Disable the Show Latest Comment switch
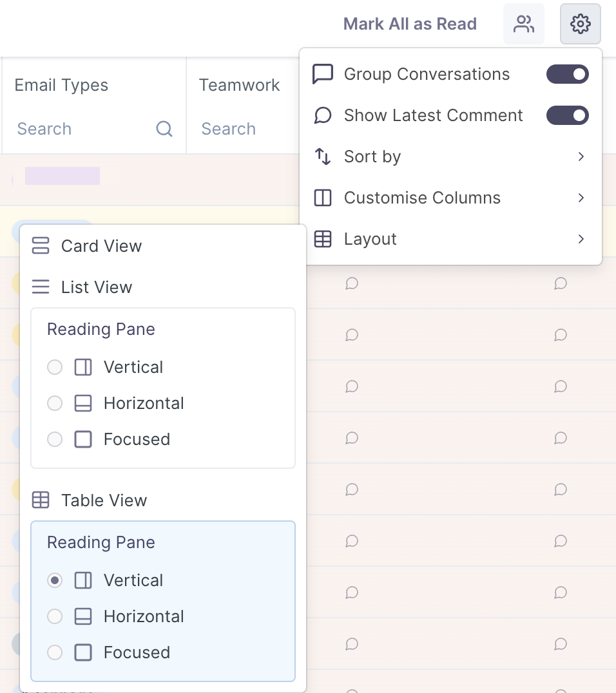Viewport: 616px width, 693px height. 568,115
